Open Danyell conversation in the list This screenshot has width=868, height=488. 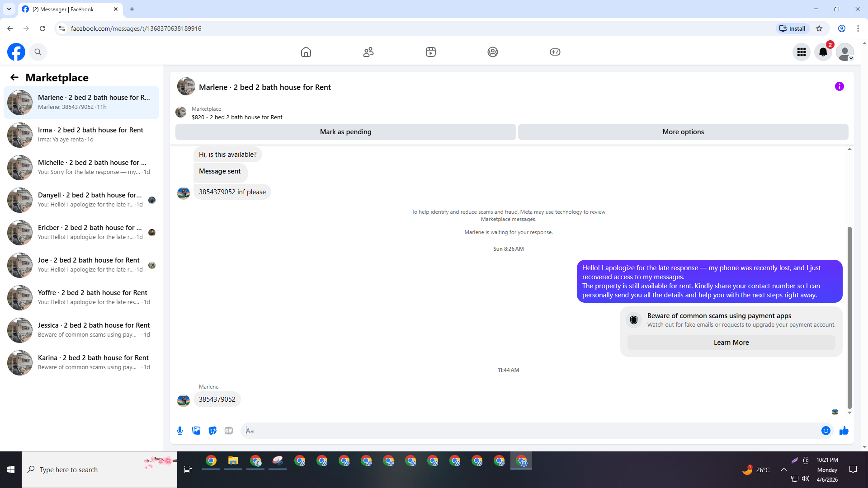point(81,200)
